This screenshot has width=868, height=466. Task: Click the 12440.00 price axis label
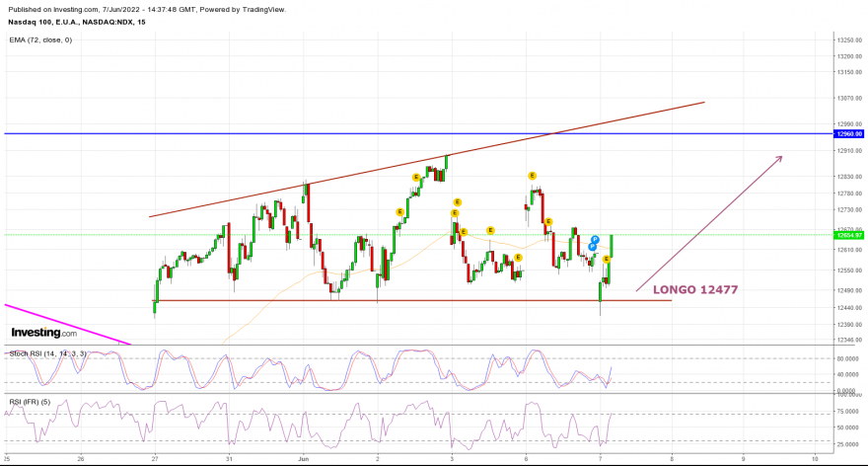849,307
